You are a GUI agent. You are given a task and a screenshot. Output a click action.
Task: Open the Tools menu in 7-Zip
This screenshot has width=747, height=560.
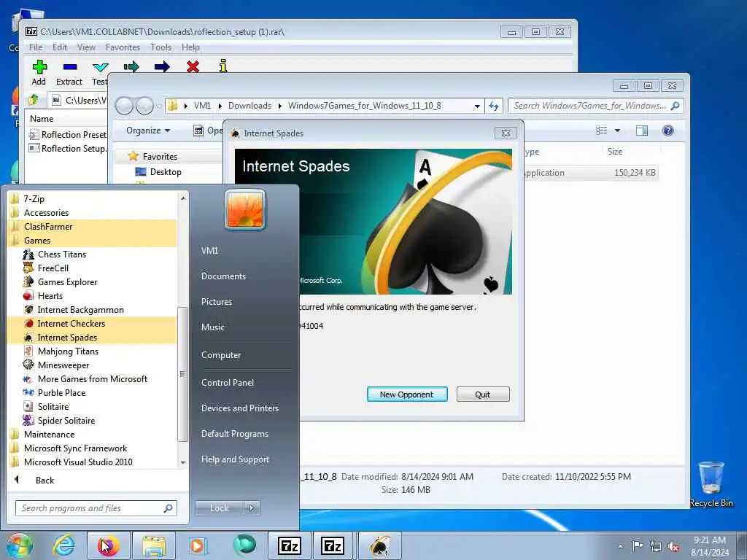(x=161, y=47)
